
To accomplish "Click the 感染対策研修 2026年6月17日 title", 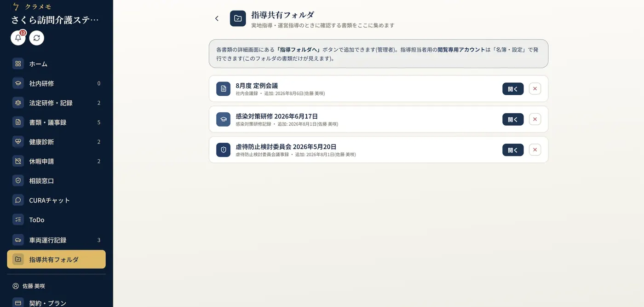I will tap(276, 116).
